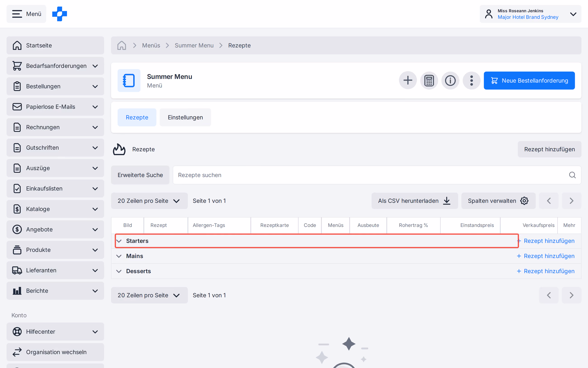The width and height of the screenshot is (588, 368).
Task: Add recipe to Mains via Rezept hinzufügen
Action: [545, 256]
